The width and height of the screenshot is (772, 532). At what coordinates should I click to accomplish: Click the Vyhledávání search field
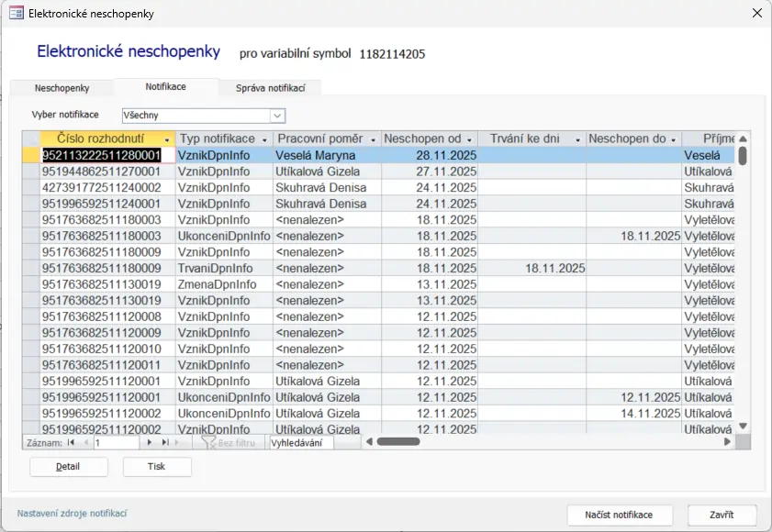pos(300,442)
